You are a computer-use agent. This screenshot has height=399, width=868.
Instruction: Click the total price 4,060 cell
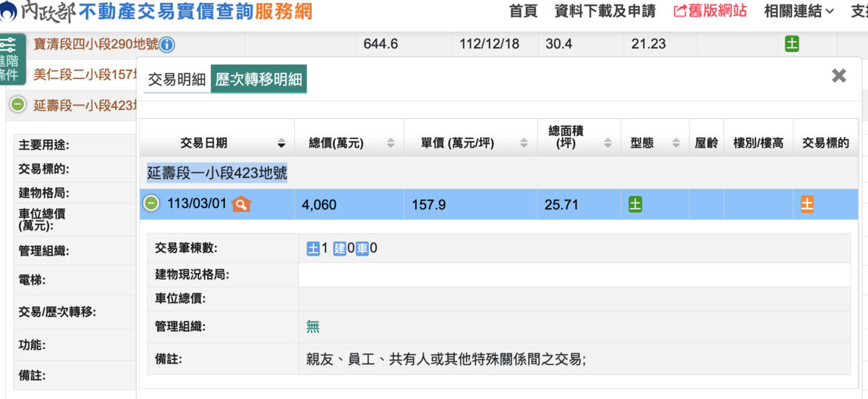(349, 204)
